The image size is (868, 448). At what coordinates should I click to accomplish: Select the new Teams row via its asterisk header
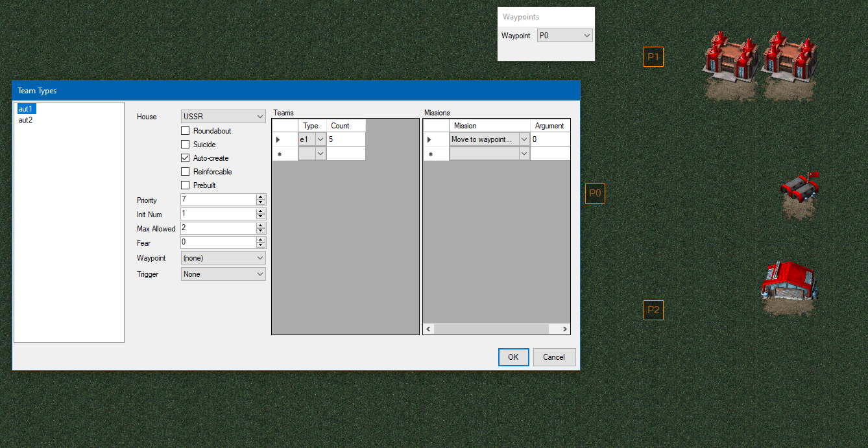point(285,154)
